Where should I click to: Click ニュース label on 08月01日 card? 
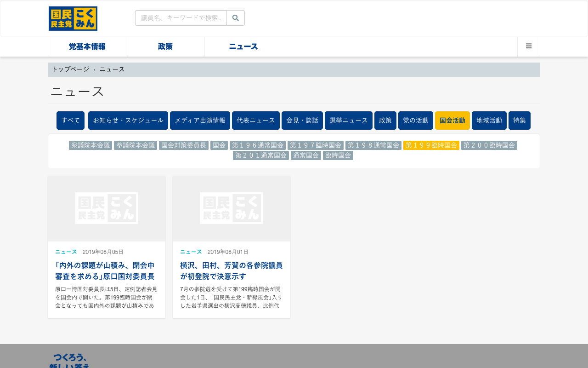191,252
